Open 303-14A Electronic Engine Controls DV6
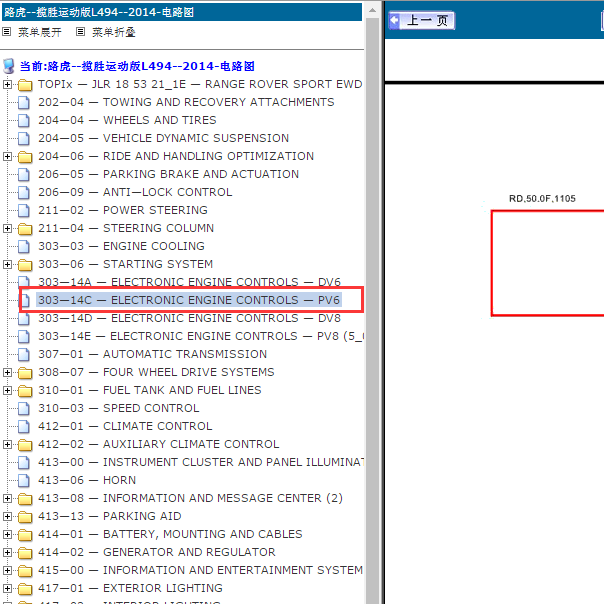604x604 pixels. 189,282
